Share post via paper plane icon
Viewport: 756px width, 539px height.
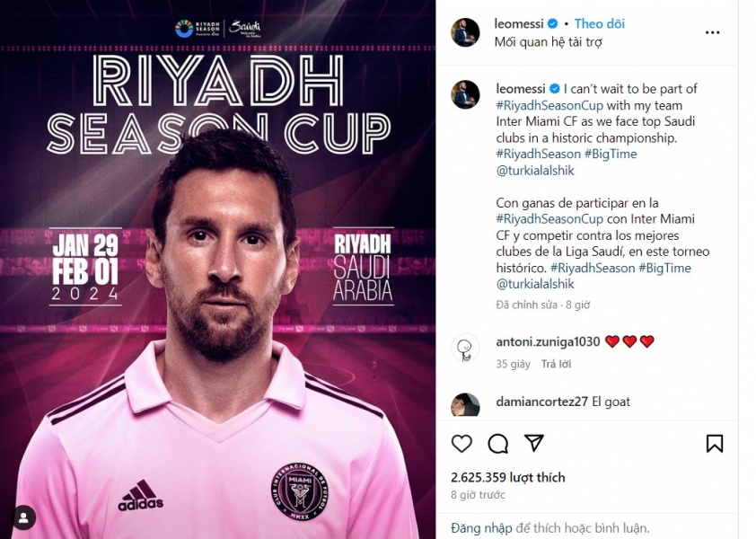coord(534,443)
